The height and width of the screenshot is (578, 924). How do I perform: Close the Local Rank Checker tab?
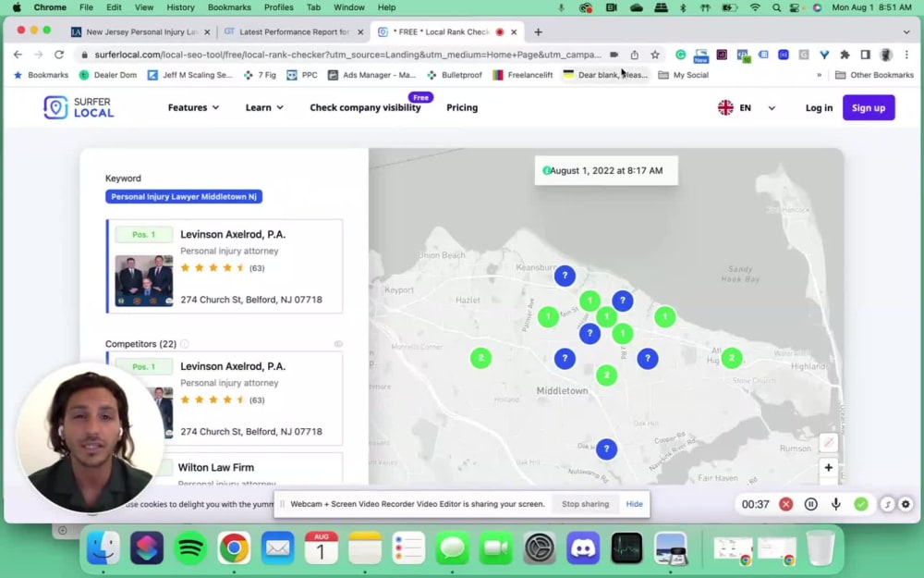click(x=514, y=31)
